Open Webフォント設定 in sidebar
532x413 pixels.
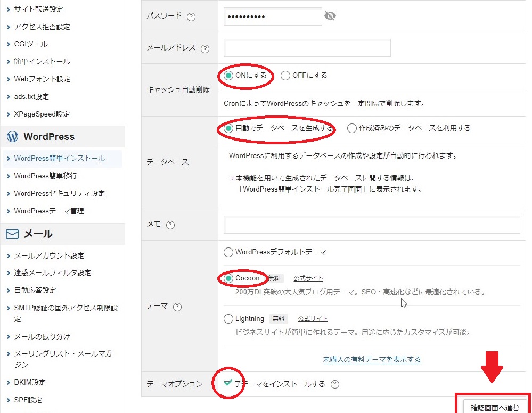pos(42,79)
